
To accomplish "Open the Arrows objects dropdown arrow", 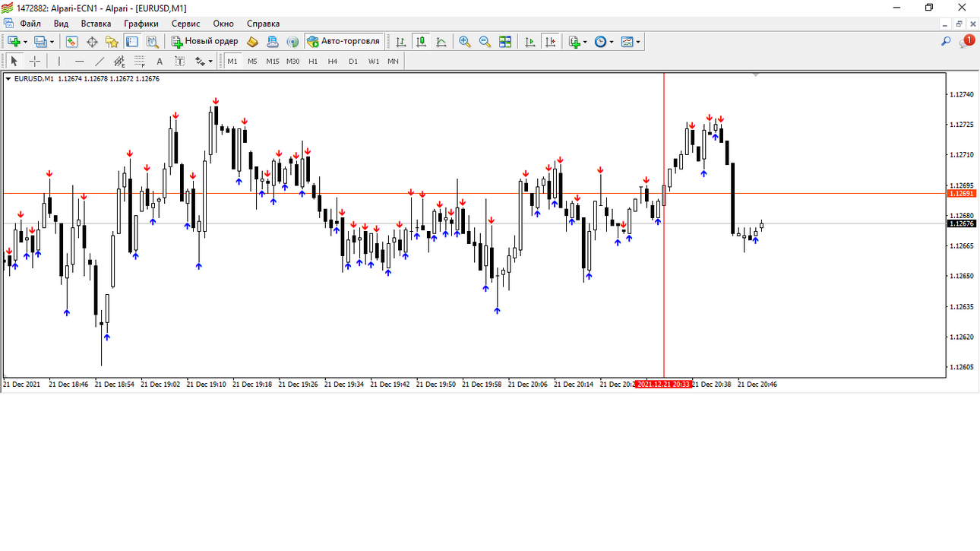I will click(x=210, y=62).
